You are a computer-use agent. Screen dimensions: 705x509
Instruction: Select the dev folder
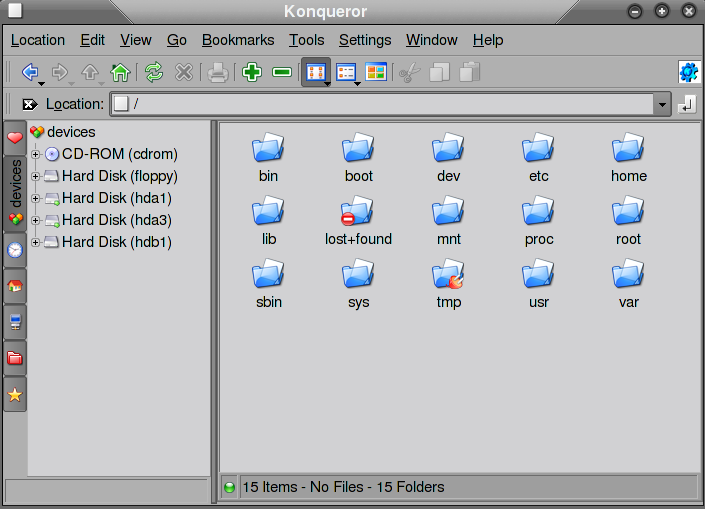(449, 157)
